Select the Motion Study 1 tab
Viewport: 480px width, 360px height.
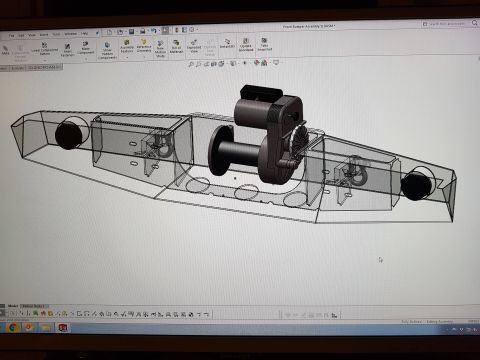34,306
